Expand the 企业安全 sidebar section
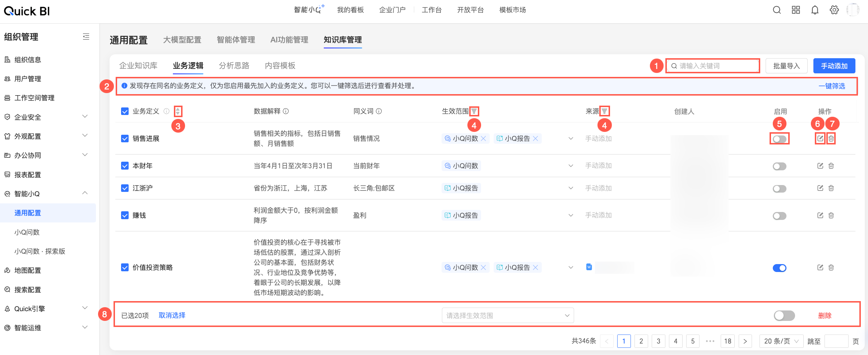 coord(85,116)
